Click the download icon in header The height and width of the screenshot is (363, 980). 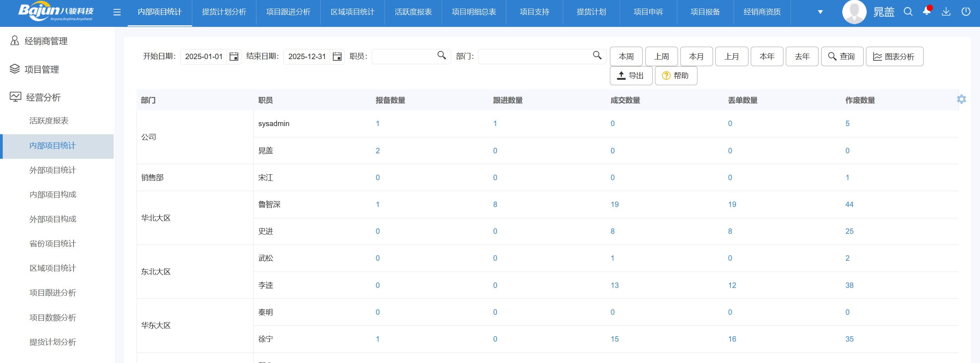pos(946,12)
